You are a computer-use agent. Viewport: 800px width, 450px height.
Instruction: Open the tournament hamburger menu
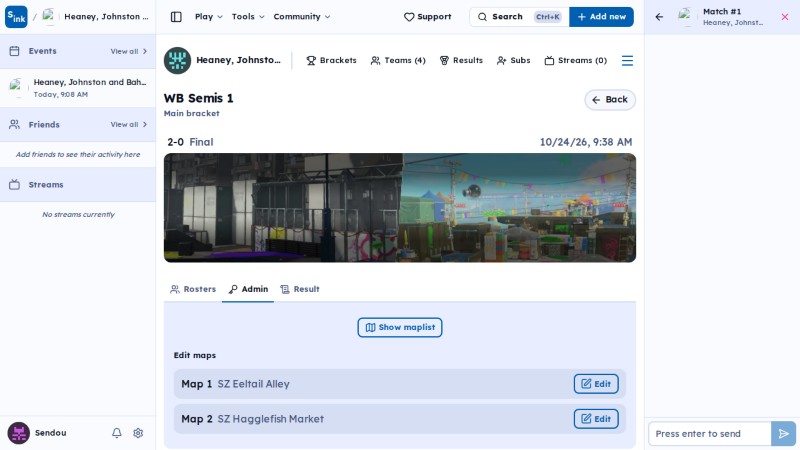627,61
